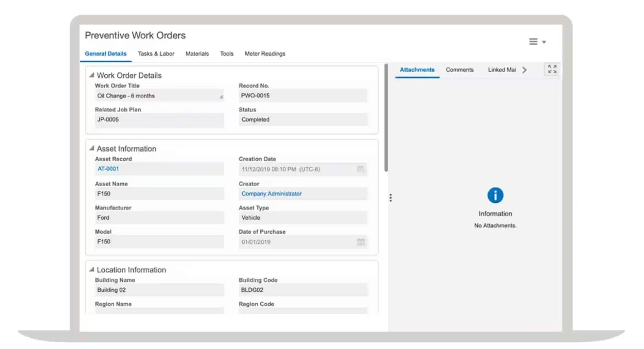Open the AT-0001 asset record link

(x=108, y=169)
